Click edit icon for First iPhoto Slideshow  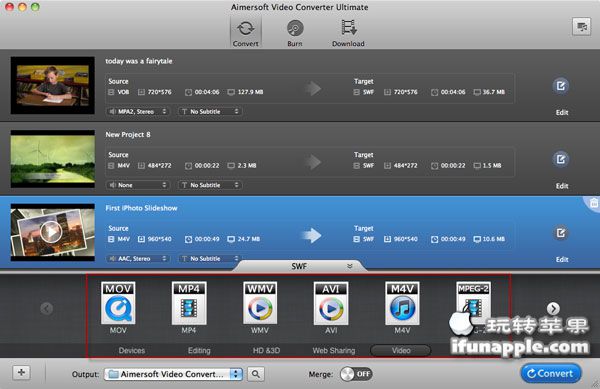pyautogui.click(x=561, y=233)
